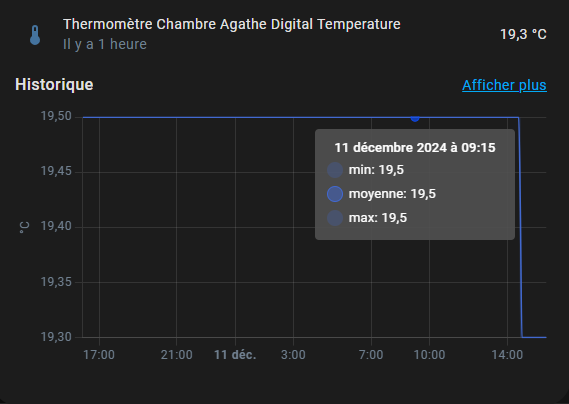Image resolution: width=569 pixels, height=404 pixels.
Task: Click the 7:00 time axis label
Action: 371,355
